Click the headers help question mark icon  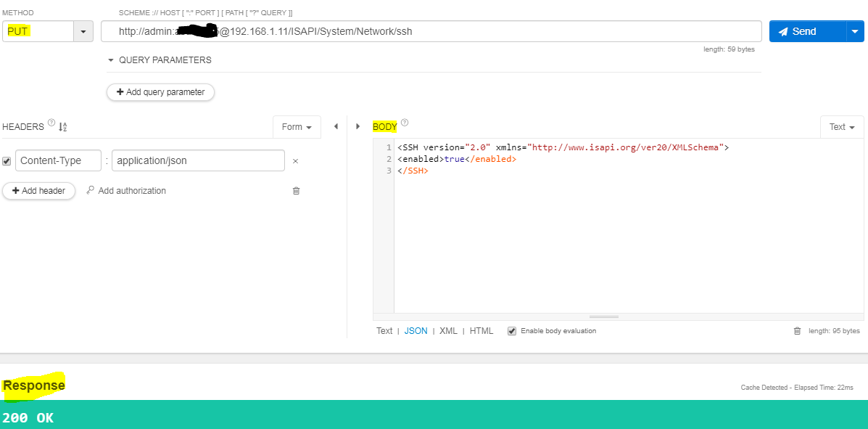[51, 123]
